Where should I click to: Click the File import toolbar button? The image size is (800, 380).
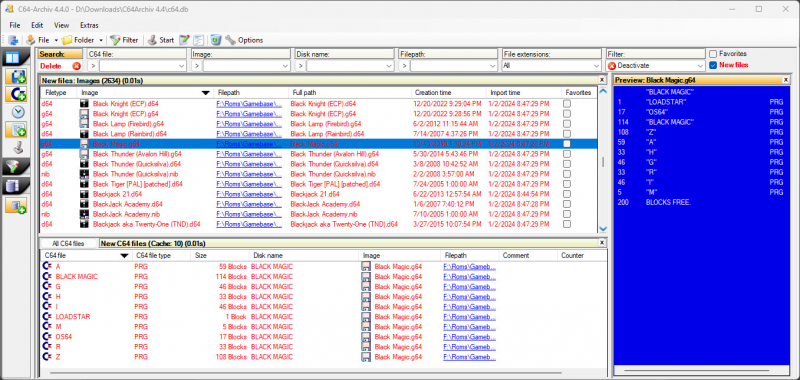click(x=38, y=40)
